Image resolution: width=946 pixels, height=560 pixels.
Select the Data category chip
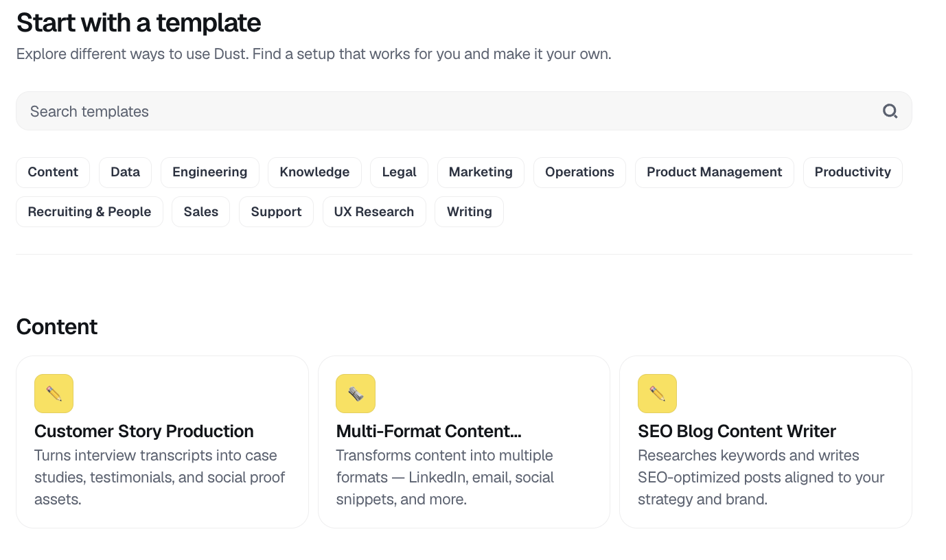click(125, 172)
